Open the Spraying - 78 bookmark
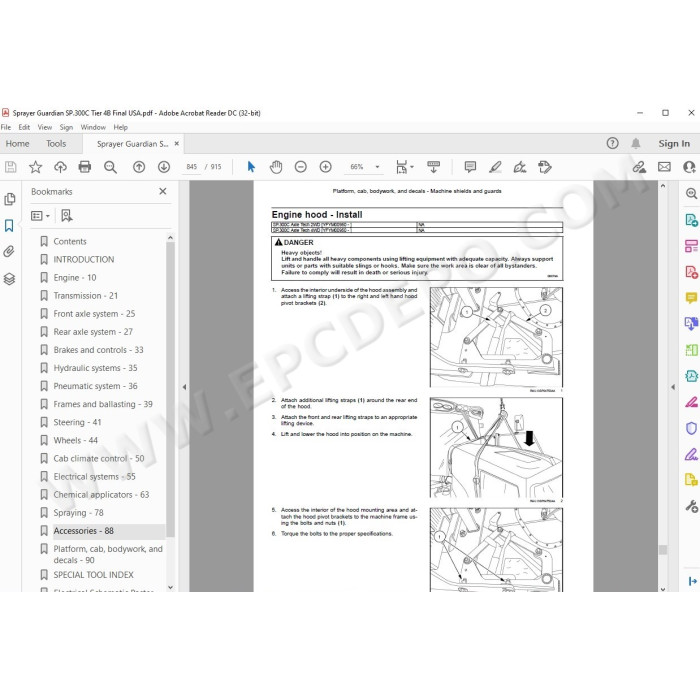This screenshot has width=700, height=700. pyautogui.click(x=78, y=513)
